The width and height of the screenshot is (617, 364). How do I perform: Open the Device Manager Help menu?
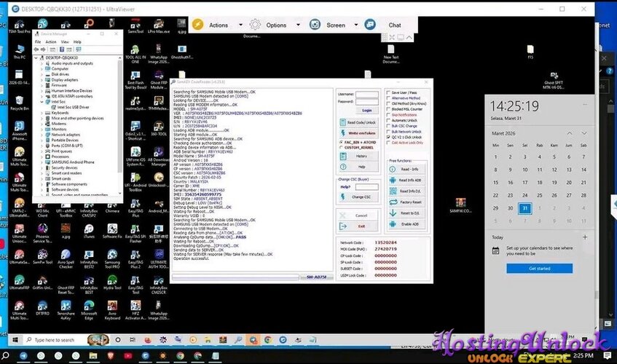click(77, 41)
